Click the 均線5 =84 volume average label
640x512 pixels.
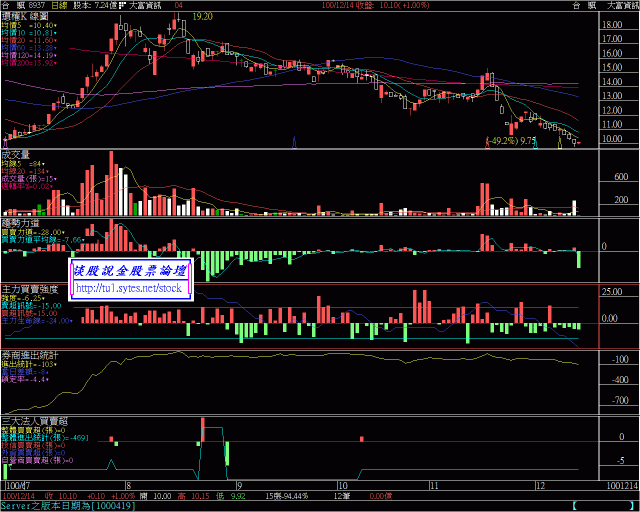tap(21, 164)
